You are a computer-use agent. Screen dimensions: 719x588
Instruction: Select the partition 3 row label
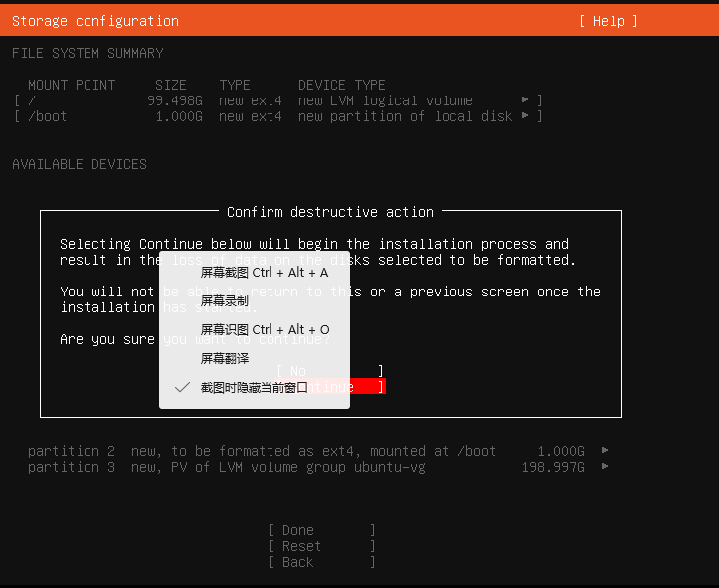click(x=71, y=467)
